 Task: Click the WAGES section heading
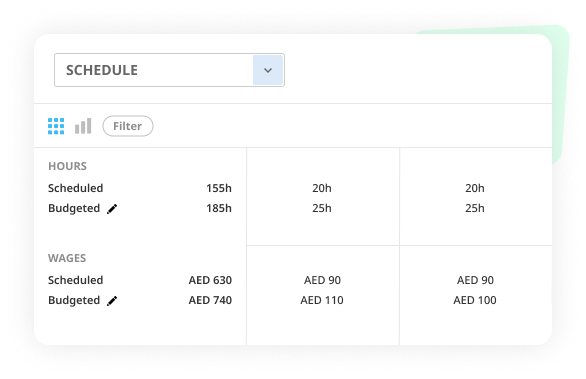[67, 258]
